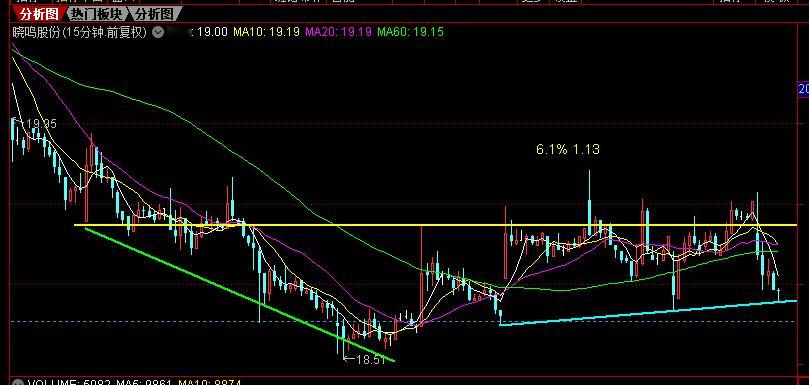Select the MA10: 19.19 indicator label

266,32
